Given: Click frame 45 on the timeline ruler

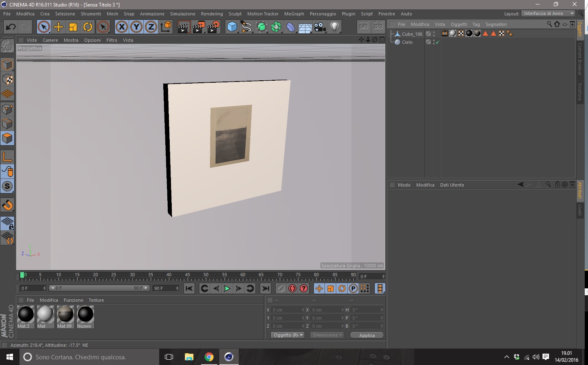Looking at the screenshot, I should pyautogui.click(x=187, y=278).
